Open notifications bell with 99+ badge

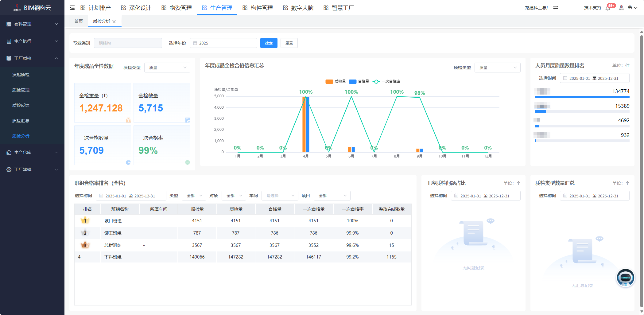[608, 8]
